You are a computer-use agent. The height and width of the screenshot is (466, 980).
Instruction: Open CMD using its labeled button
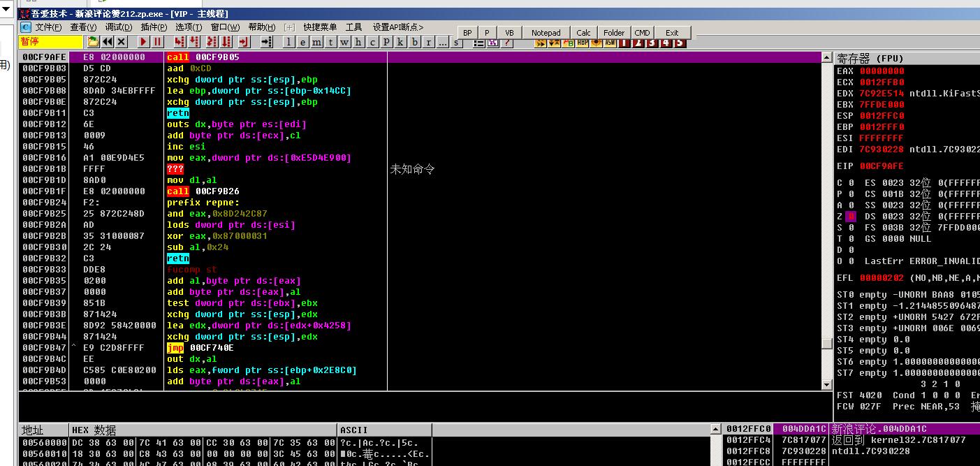(x=642, y=32)
